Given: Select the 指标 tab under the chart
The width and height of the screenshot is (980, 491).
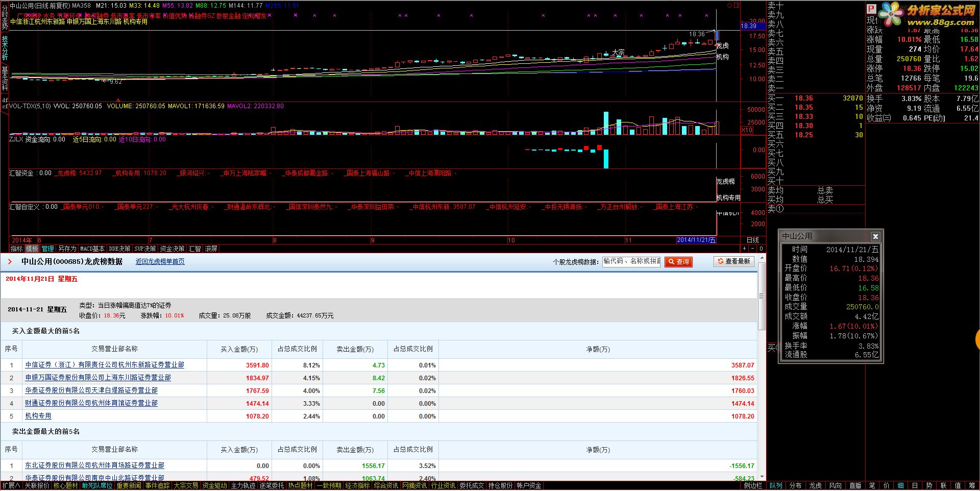Looking at the screenshot, I should click(x=17, y=249).
